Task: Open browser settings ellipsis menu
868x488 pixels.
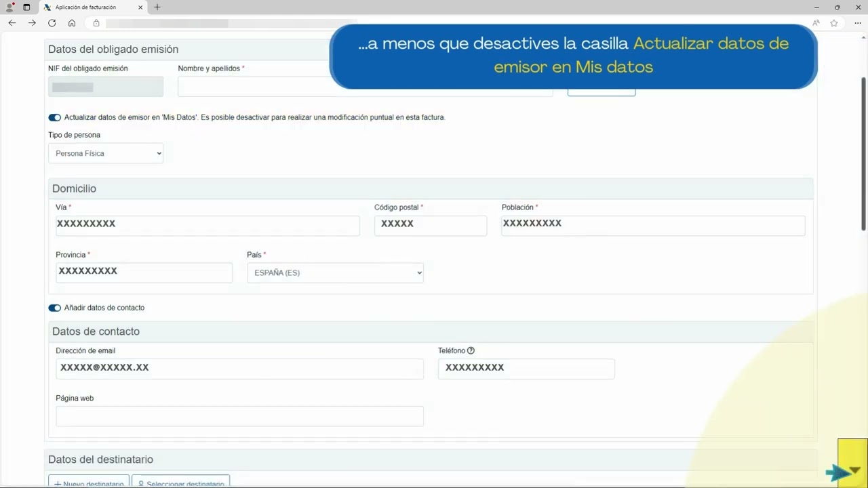Action: 858,23
